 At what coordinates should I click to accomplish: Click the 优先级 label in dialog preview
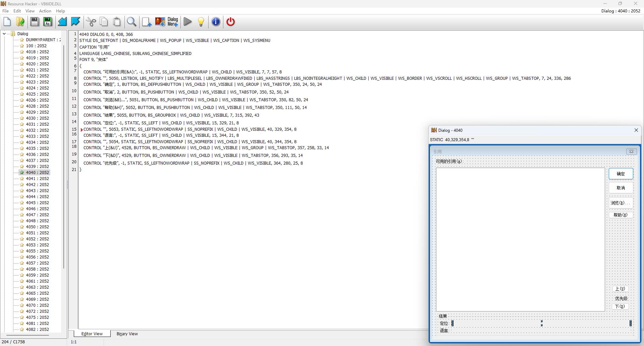621,298
